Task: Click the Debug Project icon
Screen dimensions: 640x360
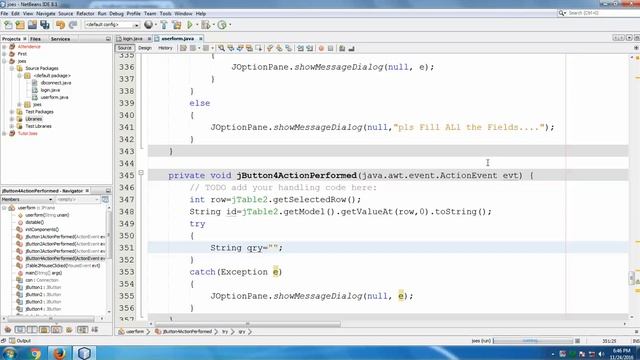Action: tap(205, 25)
